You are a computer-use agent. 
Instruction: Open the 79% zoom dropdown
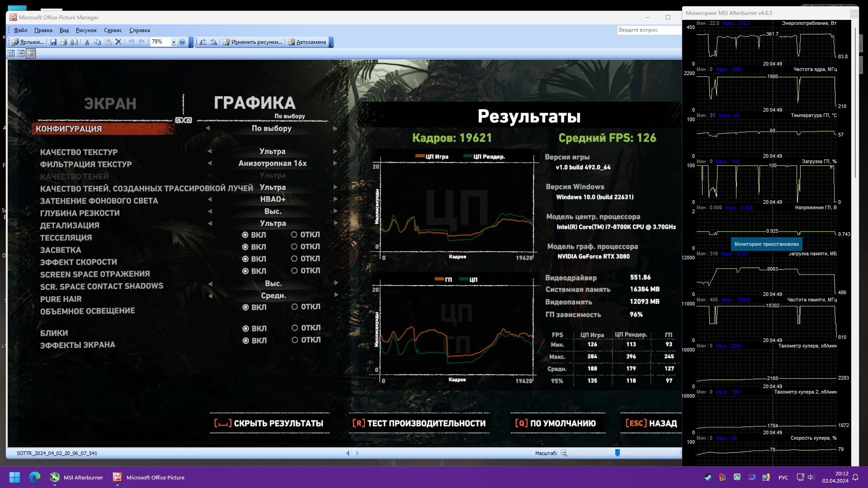[174, 42]
